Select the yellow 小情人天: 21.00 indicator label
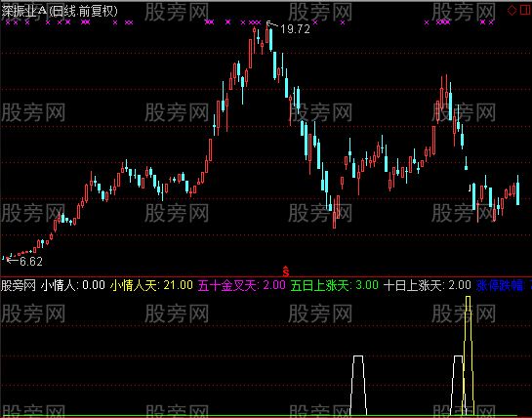Viewport: 532px width, 418px height. [151, 285]
